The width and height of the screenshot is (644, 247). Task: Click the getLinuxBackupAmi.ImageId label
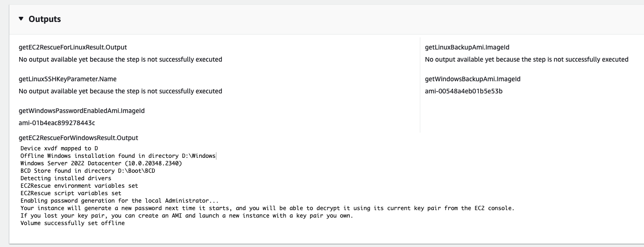click(x=470, y=47)
